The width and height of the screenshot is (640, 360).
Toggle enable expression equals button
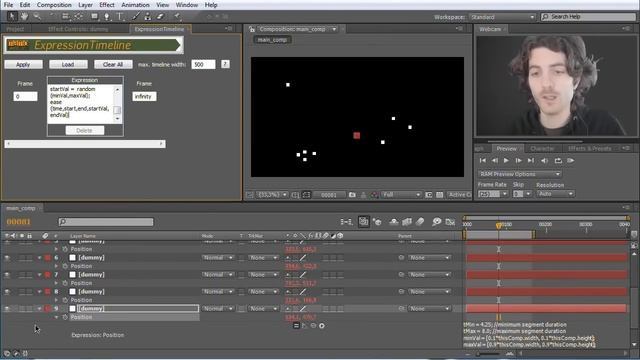(296, 326)
